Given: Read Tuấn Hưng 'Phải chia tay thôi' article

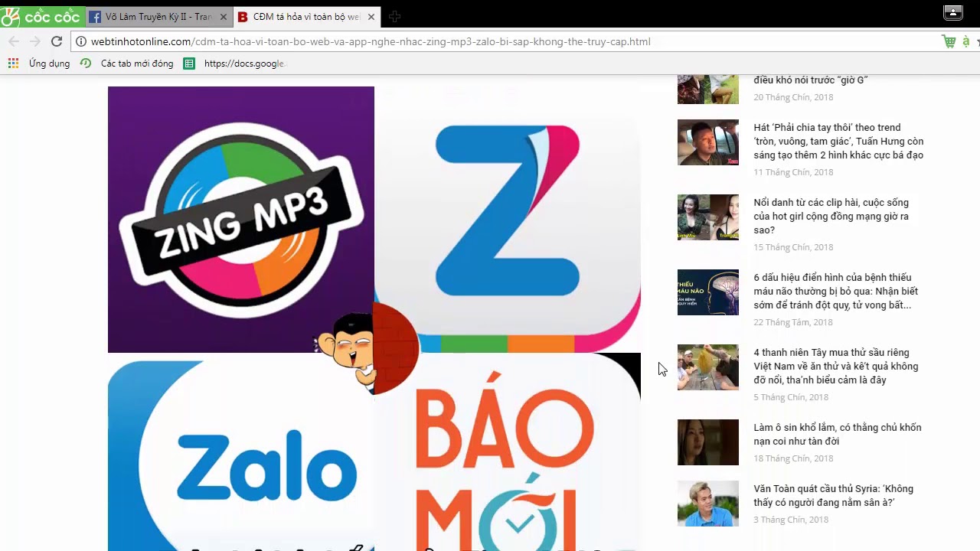Looking at the screenshot, I should (x=838, y=142).
